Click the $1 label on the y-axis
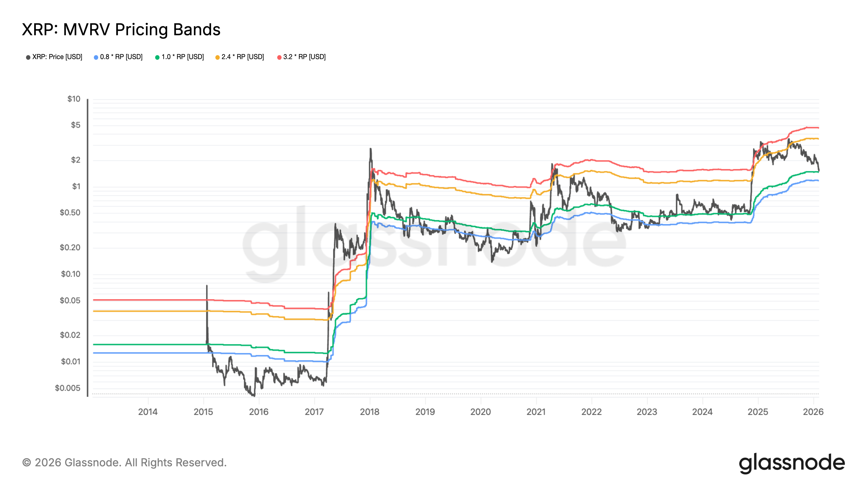The image size is (868, 488). tap(76, 186)
